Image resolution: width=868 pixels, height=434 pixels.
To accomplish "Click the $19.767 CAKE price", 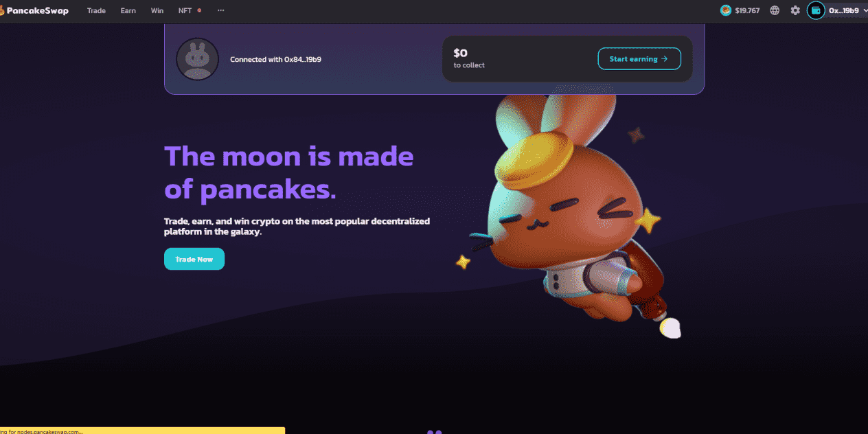I will 747,10.
